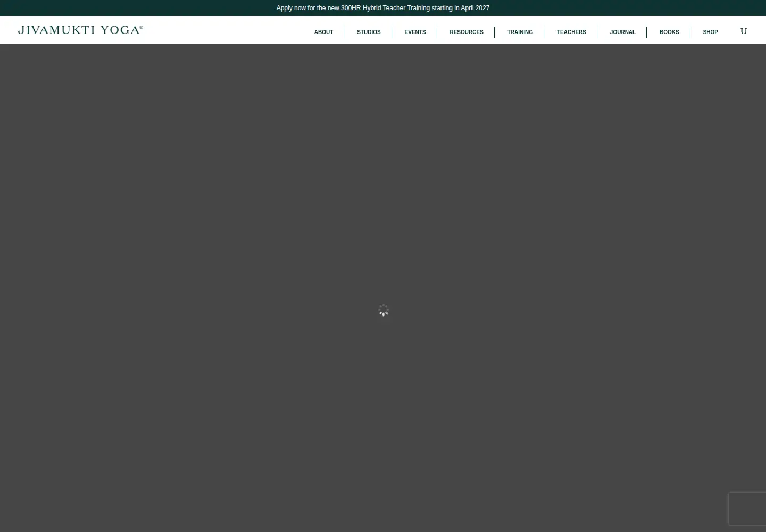Open the EVENTS menu item
The image size is (766, 532).
click(415, 32)
